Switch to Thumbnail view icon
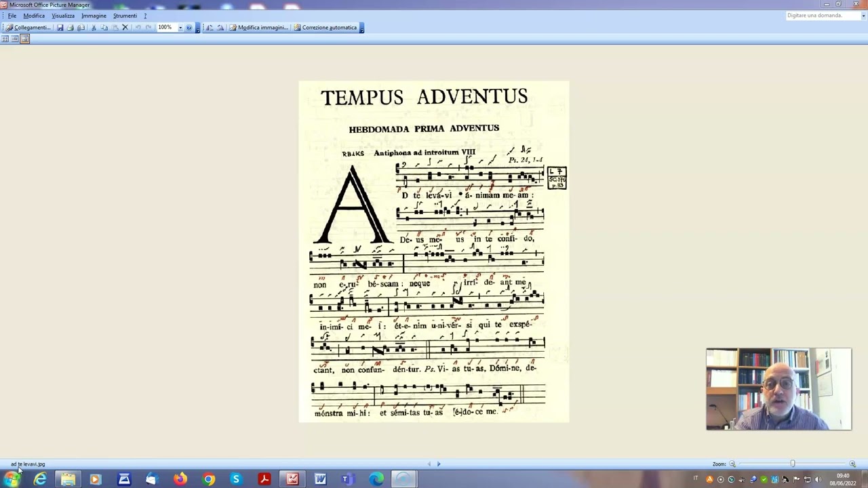The image size is (868, 488). (5, 39)
